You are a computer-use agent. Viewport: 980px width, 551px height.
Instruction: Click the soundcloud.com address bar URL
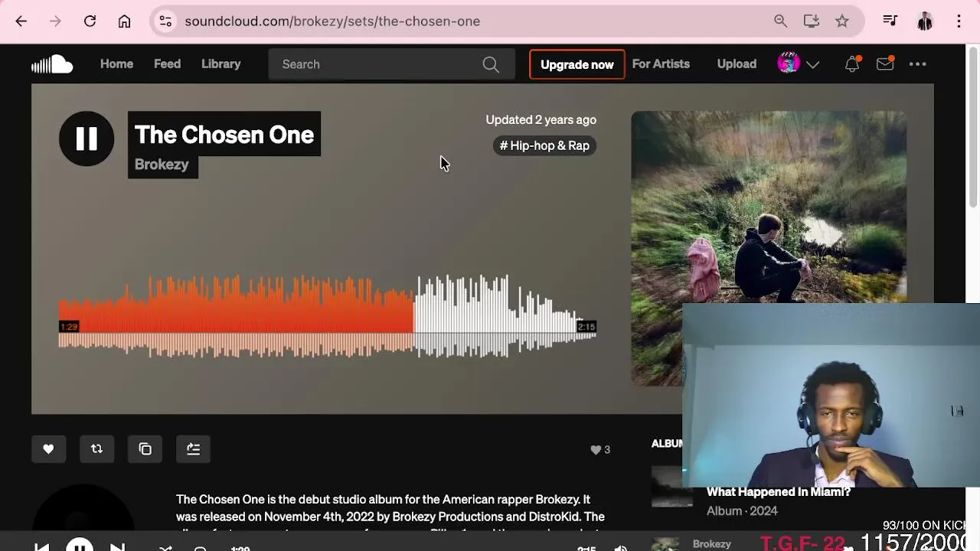tap(332, 21)
